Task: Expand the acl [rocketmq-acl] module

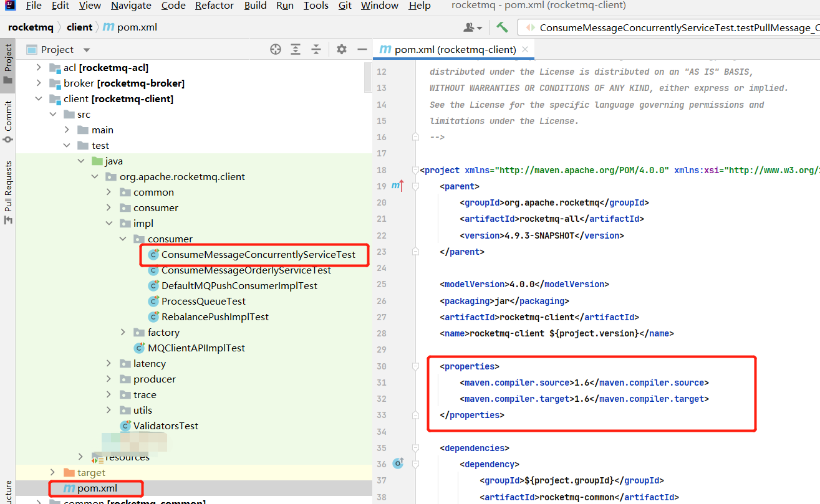Action: pos(39,67)
